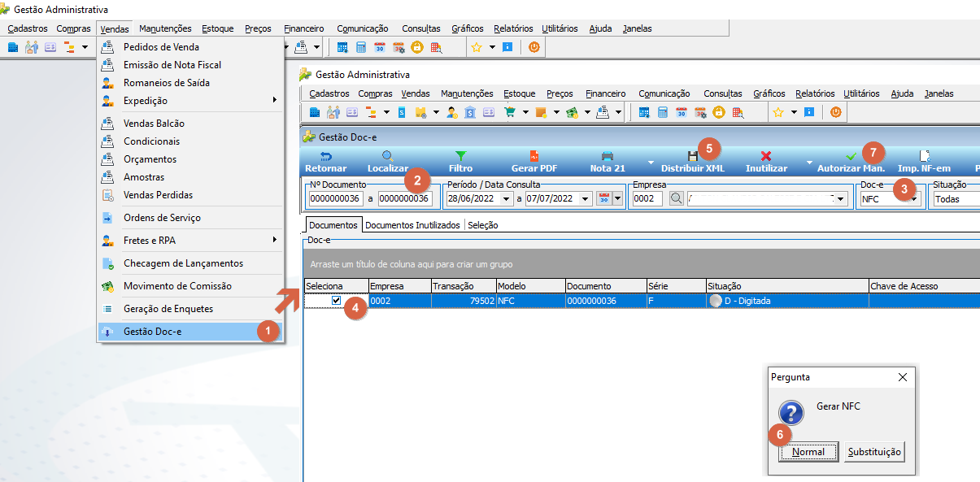Click calculator icon in inner window toolbar
Image resolution: width=980 pixels, height=482 pixels.
(663, 112)
